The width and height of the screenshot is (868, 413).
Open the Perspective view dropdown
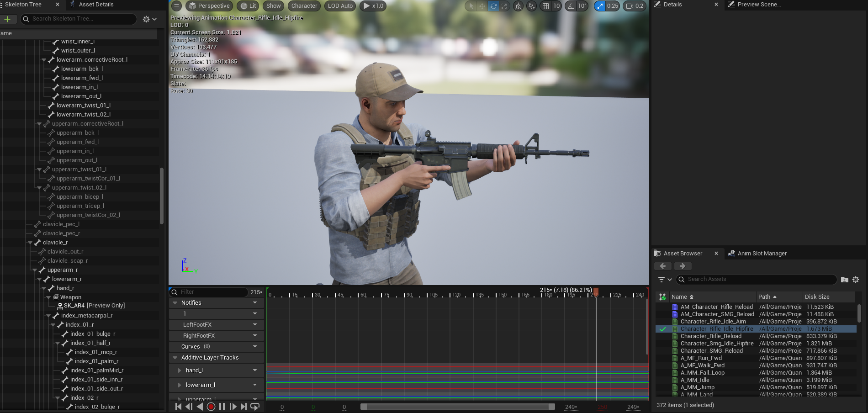(x=209, y=6)
